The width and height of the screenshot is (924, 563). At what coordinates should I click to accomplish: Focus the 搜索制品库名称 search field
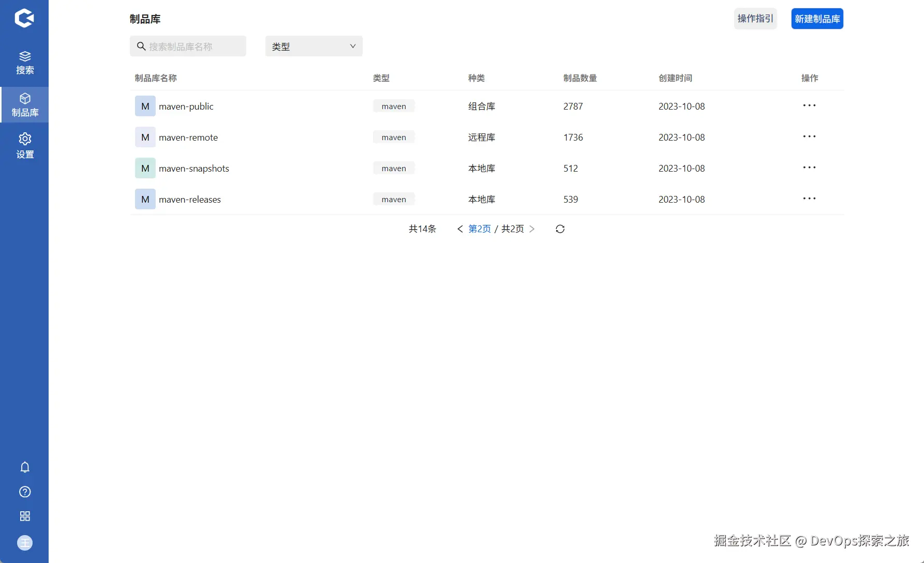pyautogui.click(x=188, y=46)
